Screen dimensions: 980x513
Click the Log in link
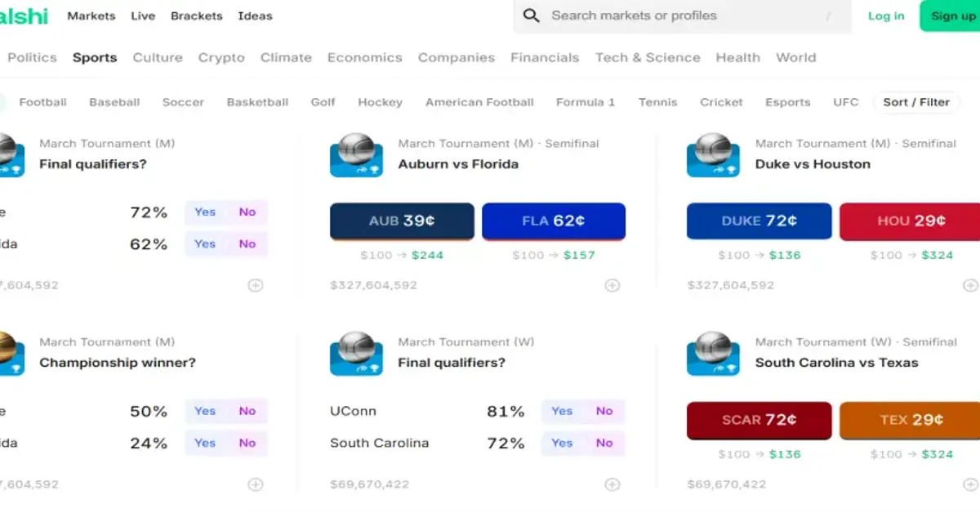pyautogui.click(x=885, y=16)
